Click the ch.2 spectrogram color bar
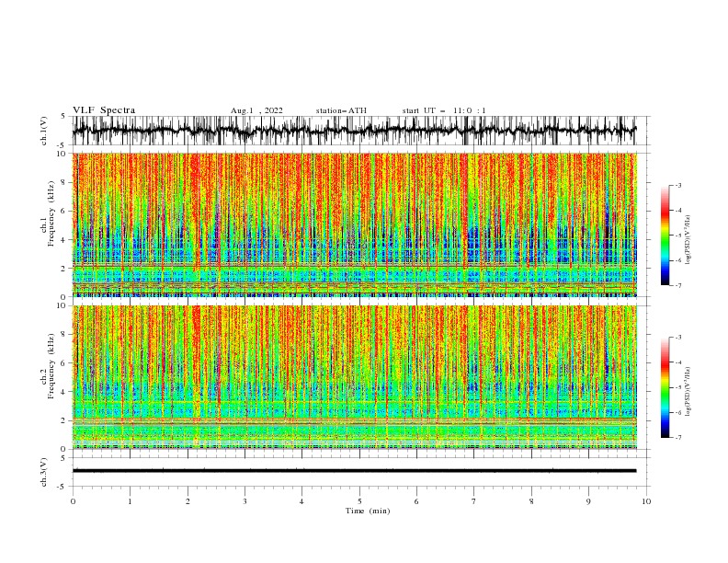728x563 pixels. tap(665, 387)
